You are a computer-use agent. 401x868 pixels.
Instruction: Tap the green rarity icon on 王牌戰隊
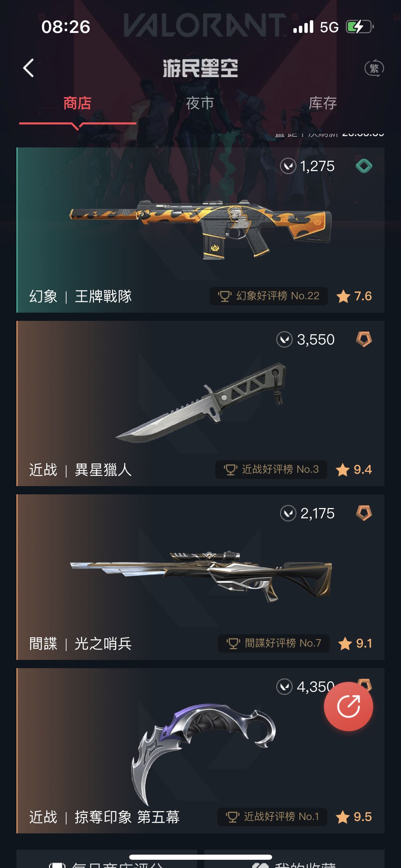[364, 166]
